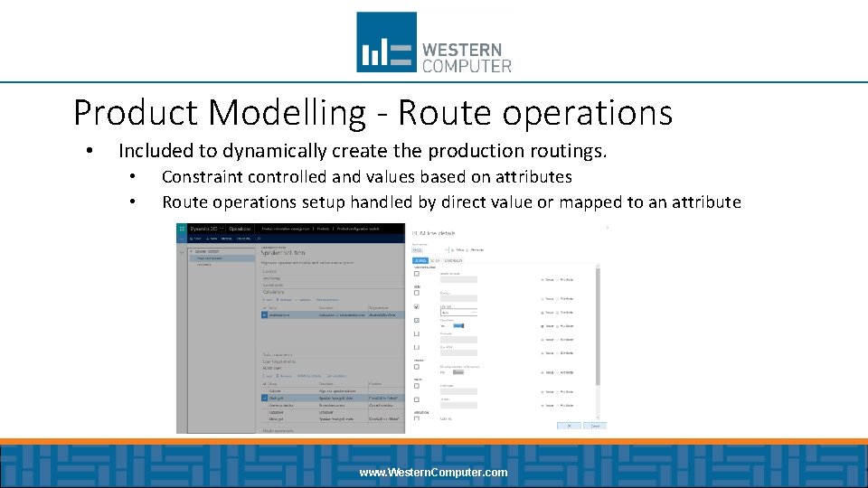Select the USBDAC BOM line row
Screen dimensions: 868x488
coord(333,412)
